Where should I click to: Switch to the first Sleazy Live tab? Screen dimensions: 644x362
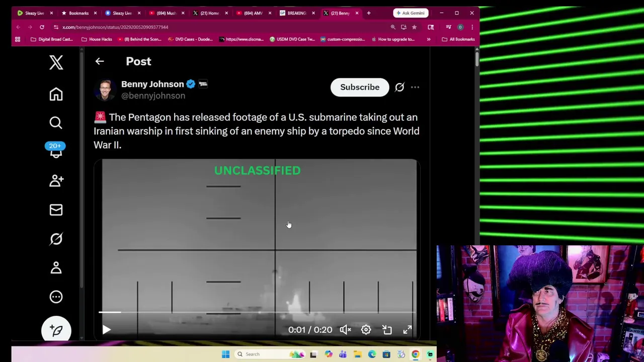click(x=34, y=13)
